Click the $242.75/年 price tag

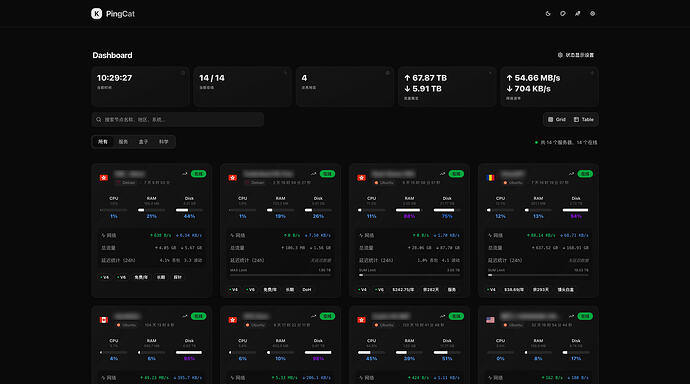[403, 289]
